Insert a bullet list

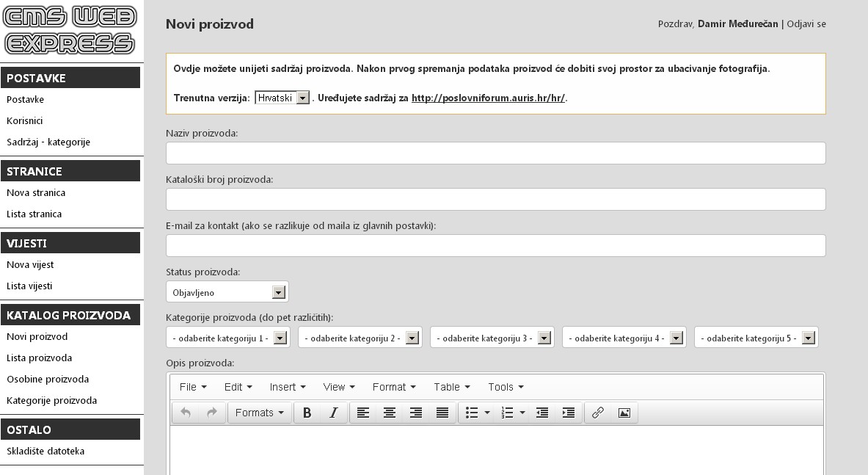473,413
